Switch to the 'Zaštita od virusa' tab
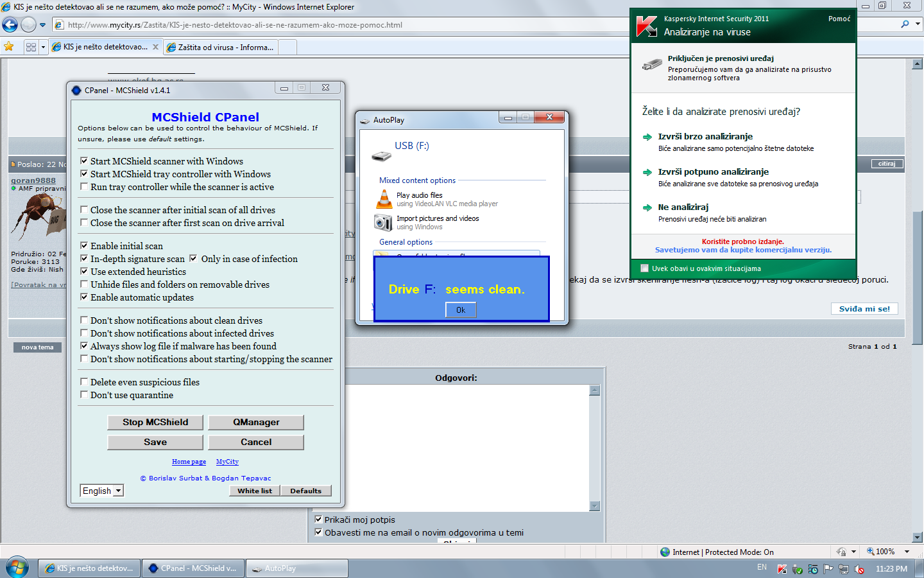 pos(222,47)
